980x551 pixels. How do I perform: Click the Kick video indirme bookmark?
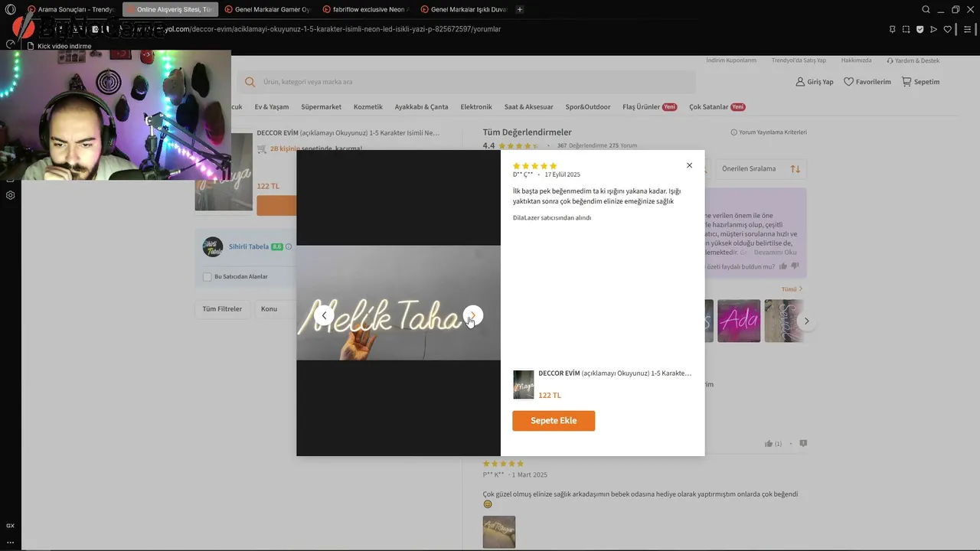tap(60, 46)
